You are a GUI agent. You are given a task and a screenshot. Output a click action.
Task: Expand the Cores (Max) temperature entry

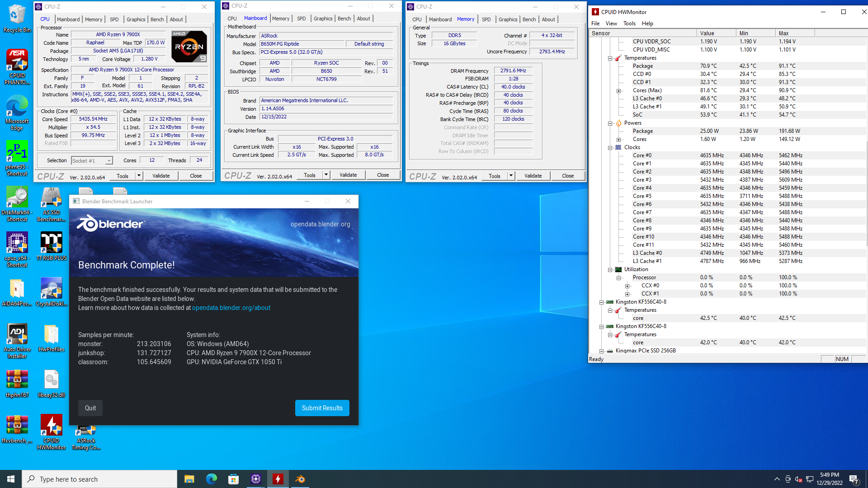tap(618, 91)
